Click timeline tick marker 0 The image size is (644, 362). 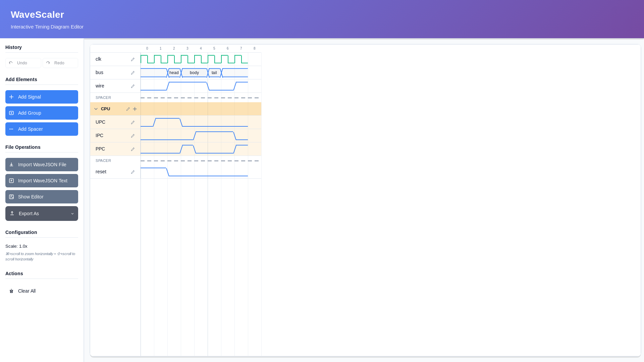pos(147,49)
